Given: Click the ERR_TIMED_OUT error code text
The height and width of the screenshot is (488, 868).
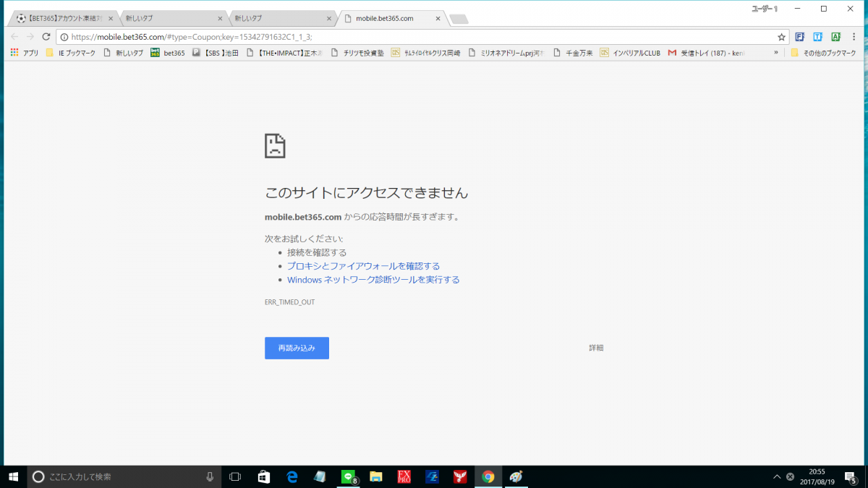Looking at the screenshot, I should coord(290,302).
